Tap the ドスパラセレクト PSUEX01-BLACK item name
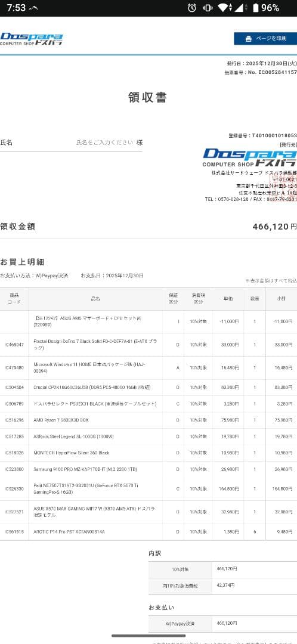 (x=95, y=404)
